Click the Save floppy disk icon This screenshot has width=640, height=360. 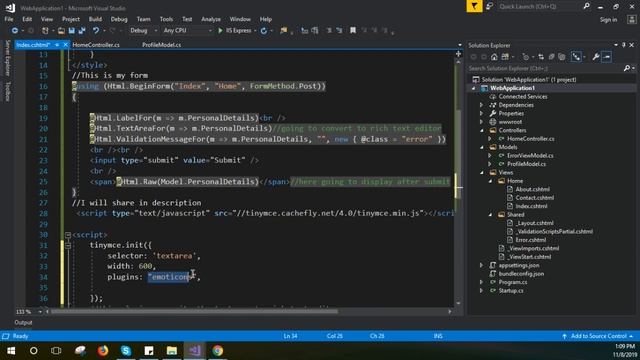(x=72, y=31)
